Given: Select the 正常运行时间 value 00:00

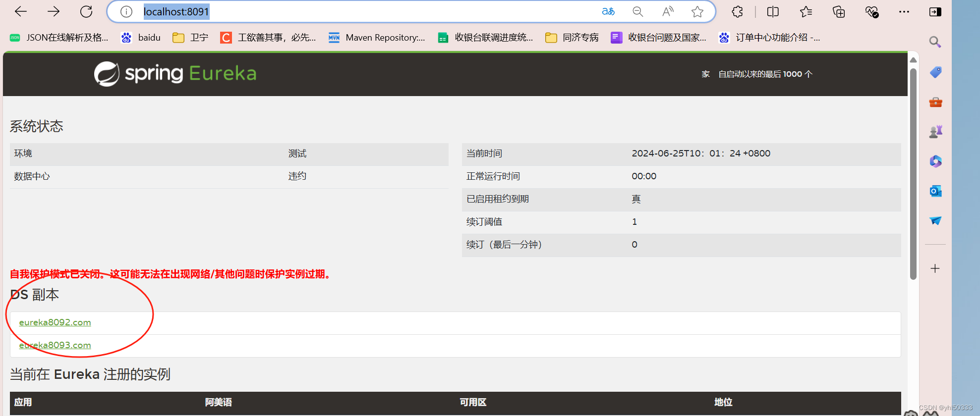Looking at the screenshot, I should tap(644, 176).
